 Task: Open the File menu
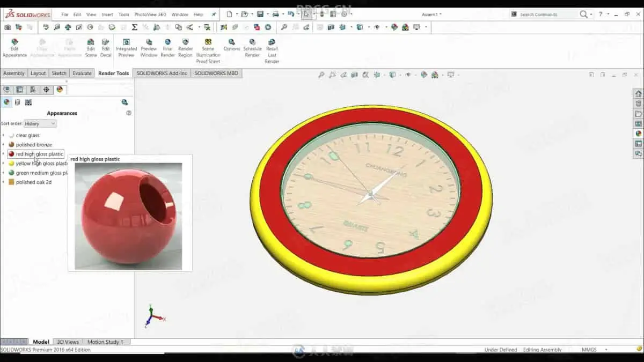(x=64, y=14)
